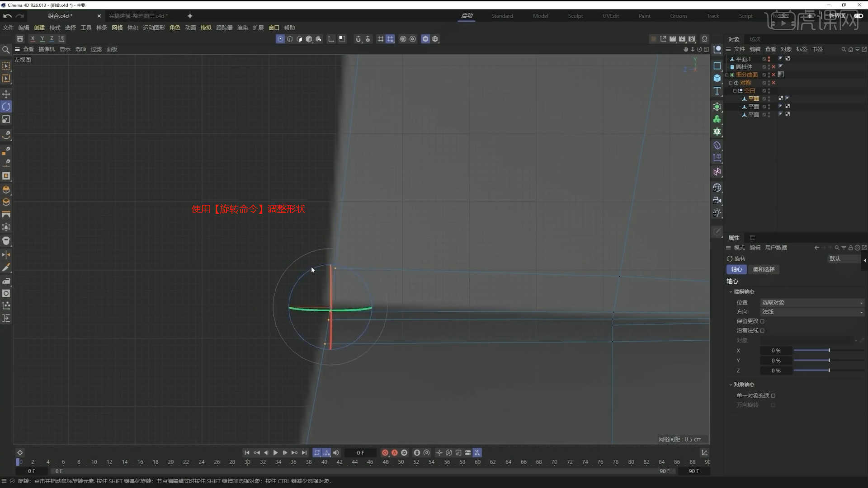The image size is (868, 488).
Task: Click the Cube primitive icon
Action: point(717,78)
